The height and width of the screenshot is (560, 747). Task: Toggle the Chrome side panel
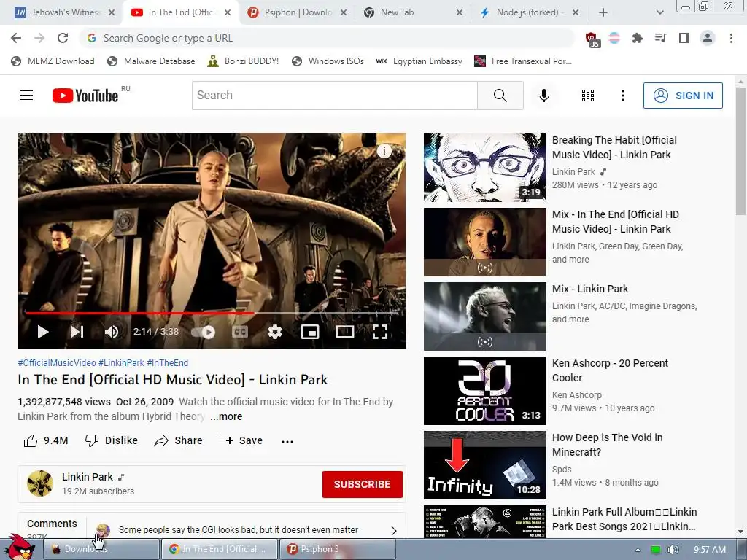coord(684,38)
